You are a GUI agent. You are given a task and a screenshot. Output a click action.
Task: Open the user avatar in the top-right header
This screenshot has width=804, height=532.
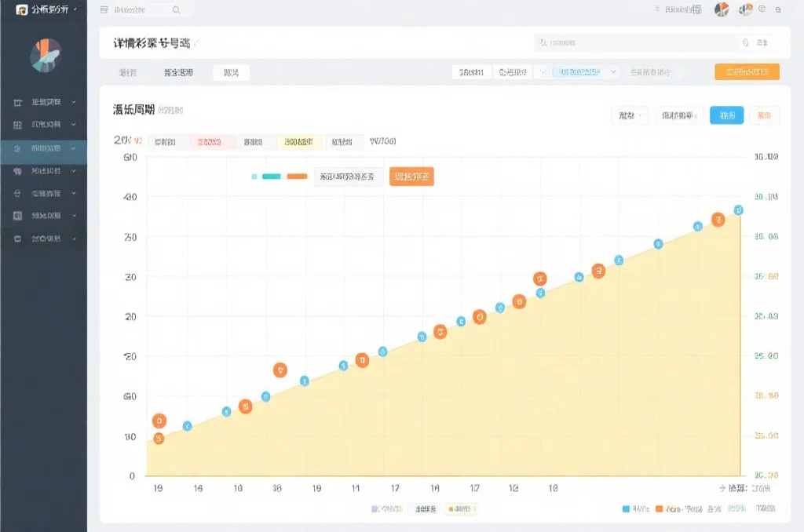tap(722, 9)
